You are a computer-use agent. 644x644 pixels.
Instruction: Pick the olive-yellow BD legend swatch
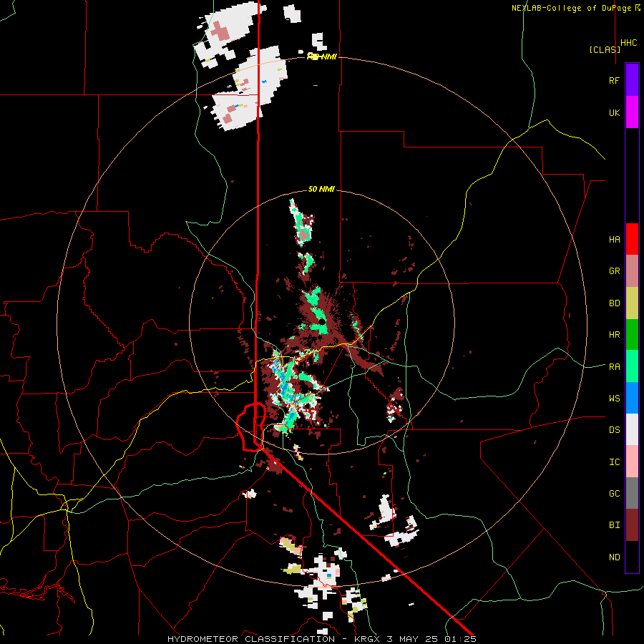[x=632, y=303]
